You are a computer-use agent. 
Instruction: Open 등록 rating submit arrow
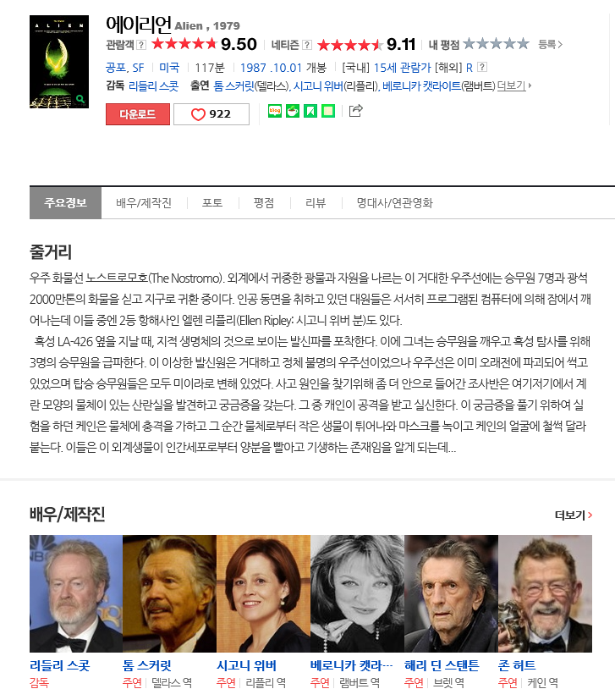pyautogui.click(x=551, y=44)
